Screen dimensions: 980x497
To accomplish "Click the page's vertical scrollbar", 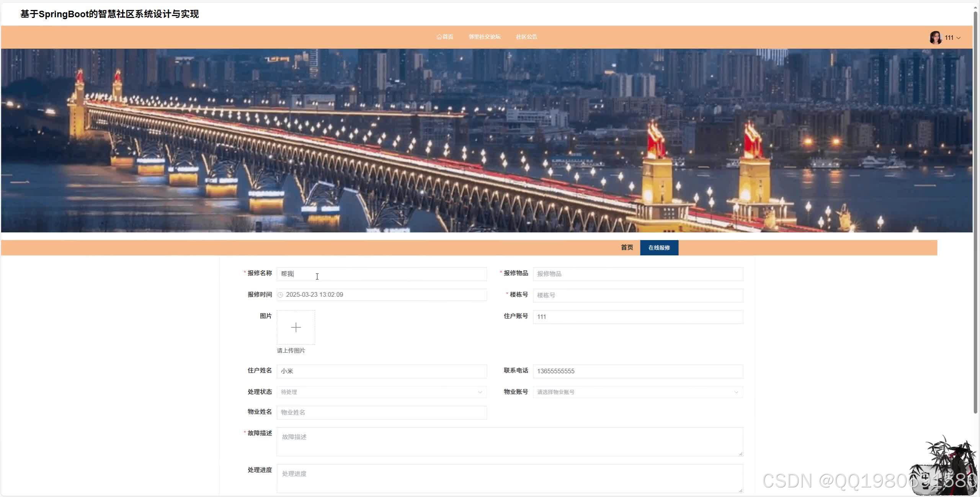I will [975, 211].
